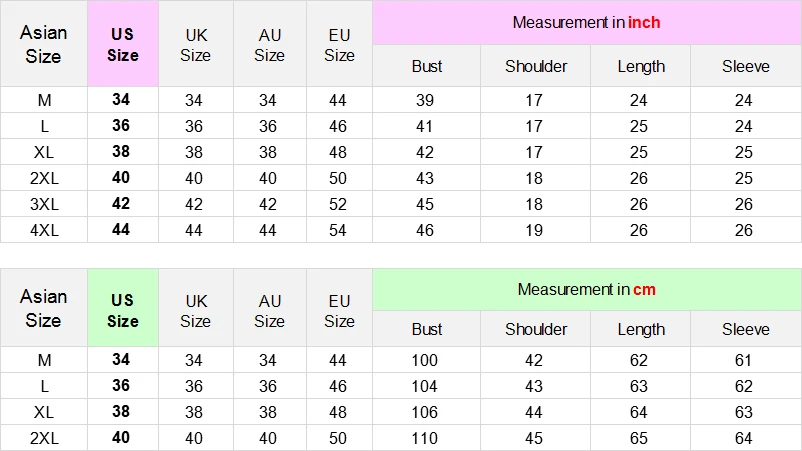Click the EU Size header in cm table
This screenshot has height=451, width=802.
tap(339, 310)
